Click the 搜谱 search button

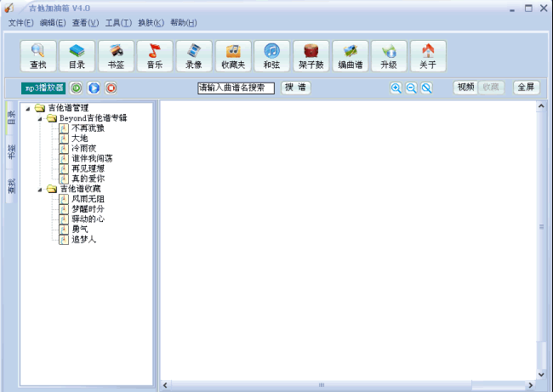click(295, 88)
